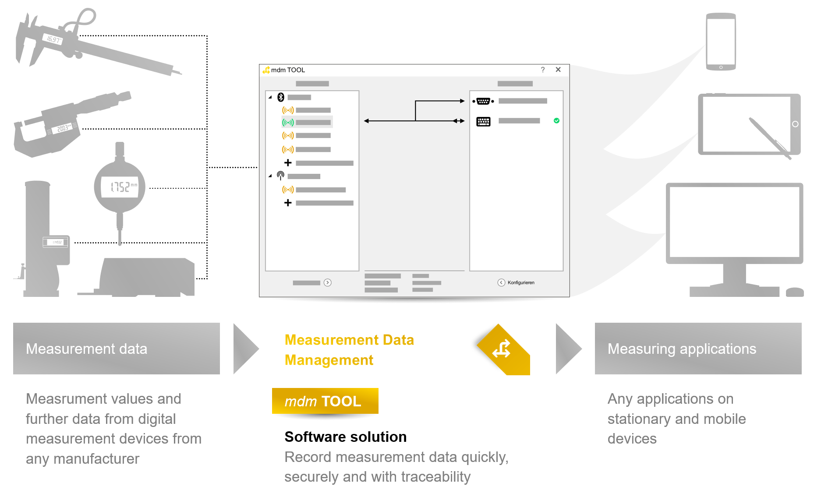This screenshot has height=504, width=821.
Task: Click the mdm TOOL logo in title bar
Action: click(x=266, y=70)
